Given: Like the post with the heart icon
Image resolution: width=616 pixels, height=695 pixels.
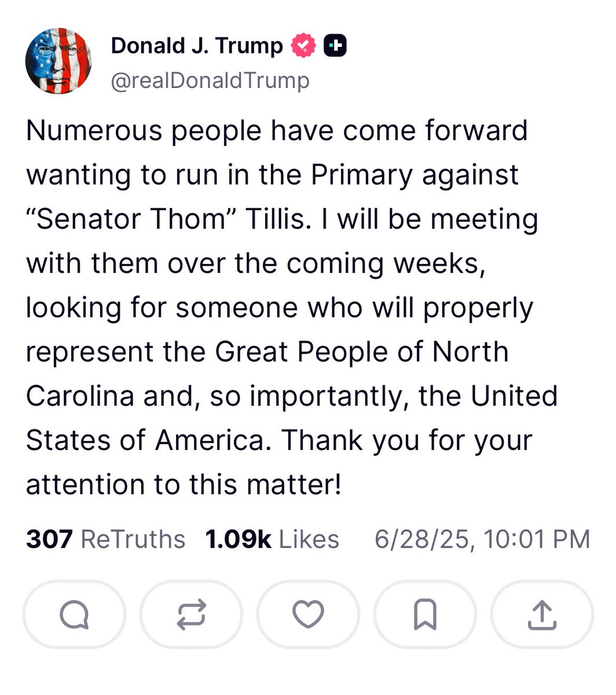Looking at the screenshot, I should 308,614.
